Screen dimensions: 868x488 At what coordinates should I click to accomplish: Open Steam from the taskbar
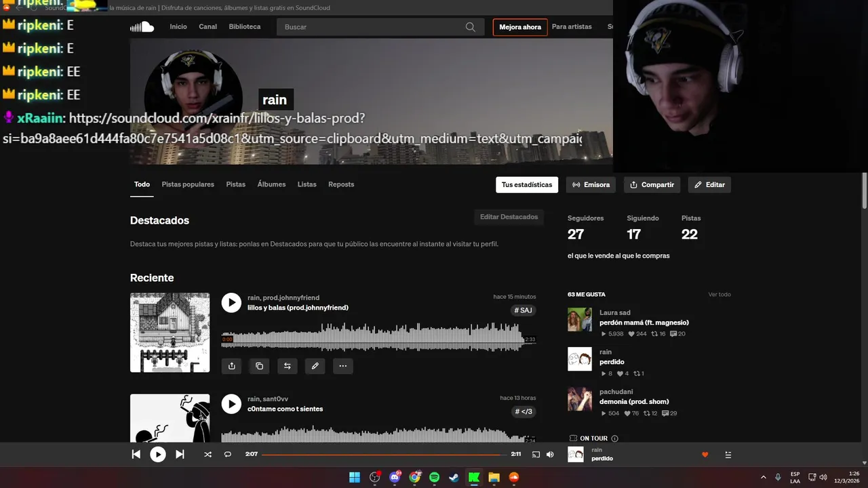[454, 477]
